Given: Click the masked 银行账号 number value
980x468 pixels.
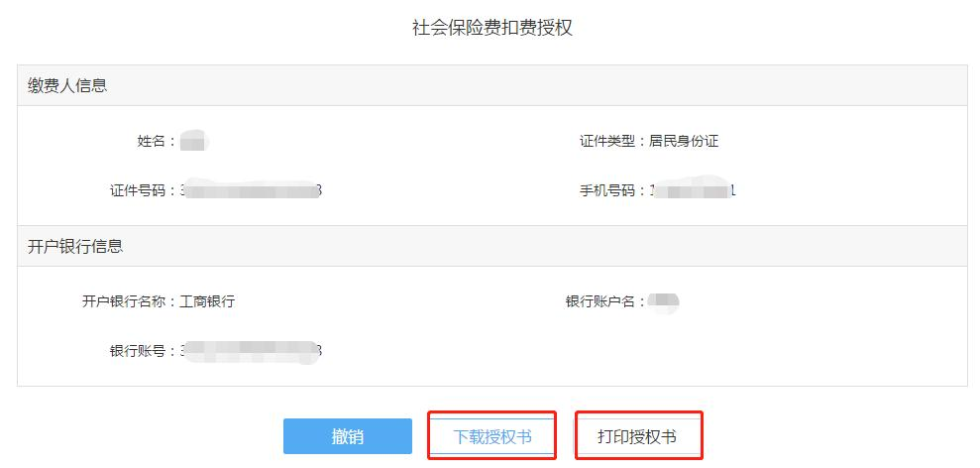Looking at the screenshot, I should (x=252, y=351).
